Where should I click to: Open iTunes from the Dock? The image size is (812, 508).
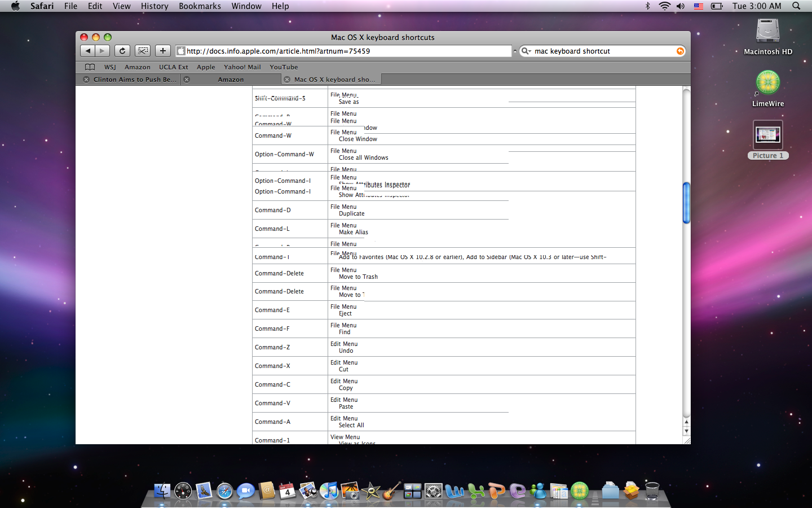coord(329,491)
